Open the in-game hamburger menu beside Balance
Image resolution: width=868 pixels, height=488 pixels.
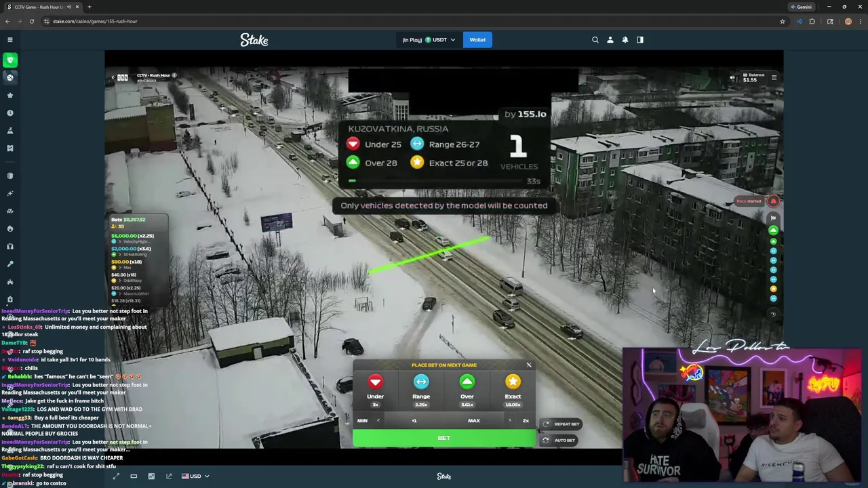[x=774, y=78]
